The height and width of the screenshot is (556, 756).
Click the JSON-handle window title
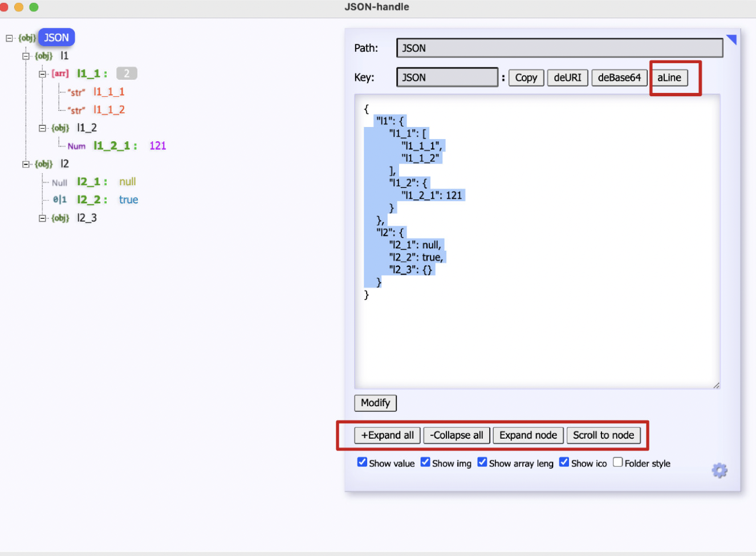pos(377,7)
